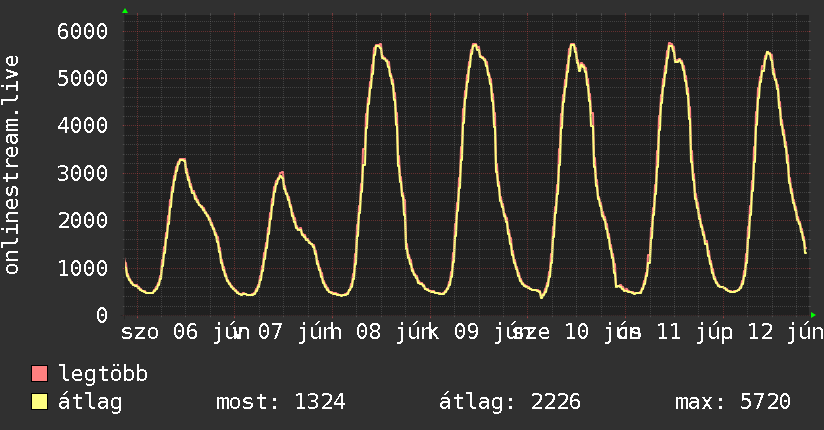Click the green arrow ending the x-axis
Screen dimensions: 824x430
813,315
